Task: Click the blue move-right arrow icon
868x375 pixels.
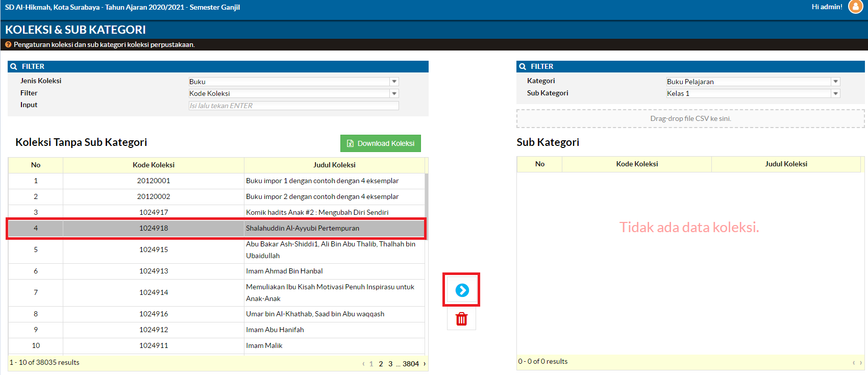Action: coord(462,290)
